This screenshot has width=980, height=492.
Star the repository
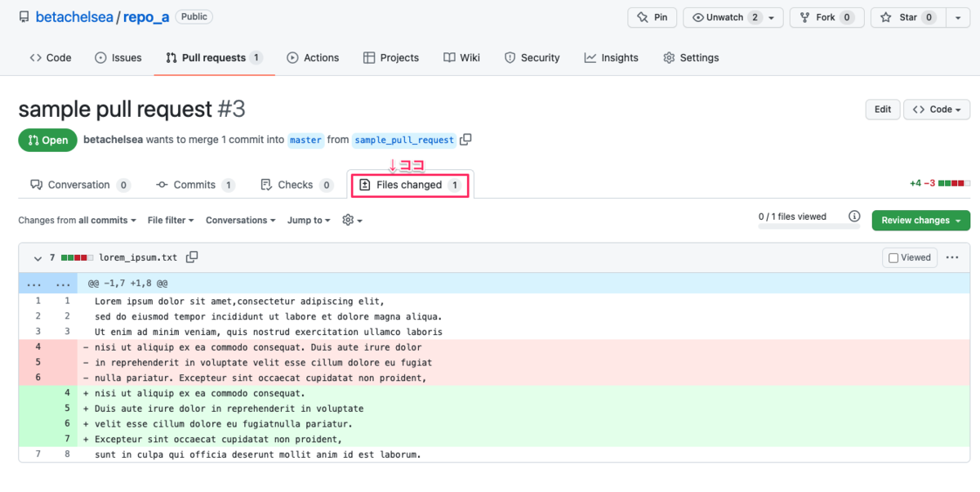pos(908,17)
